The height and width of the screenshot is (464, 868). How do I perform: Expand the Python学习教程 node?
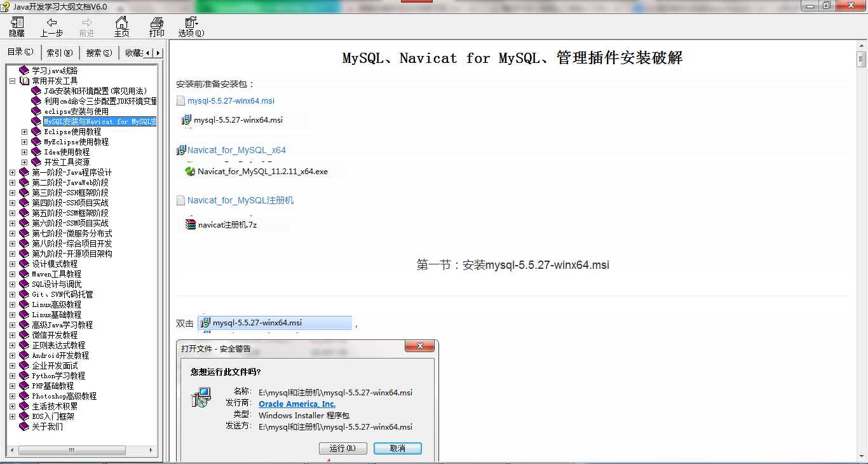(13, 376)
